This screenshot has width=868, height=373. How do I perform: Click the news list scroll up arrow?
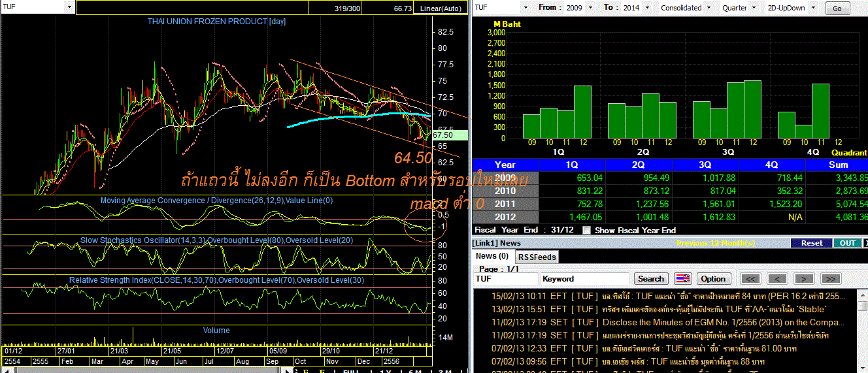coord(863,294)
